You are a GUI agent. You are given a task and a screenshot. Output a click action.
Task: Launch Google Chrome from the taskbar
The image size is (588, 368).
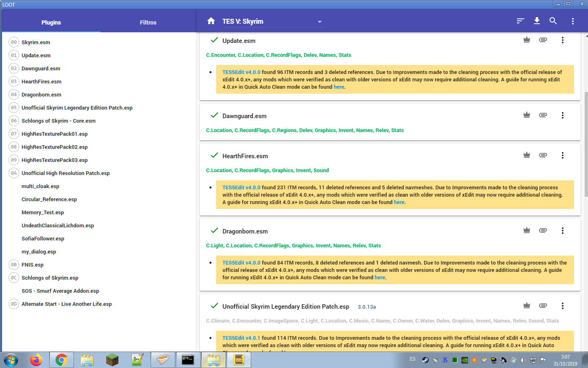coord(62,360)
